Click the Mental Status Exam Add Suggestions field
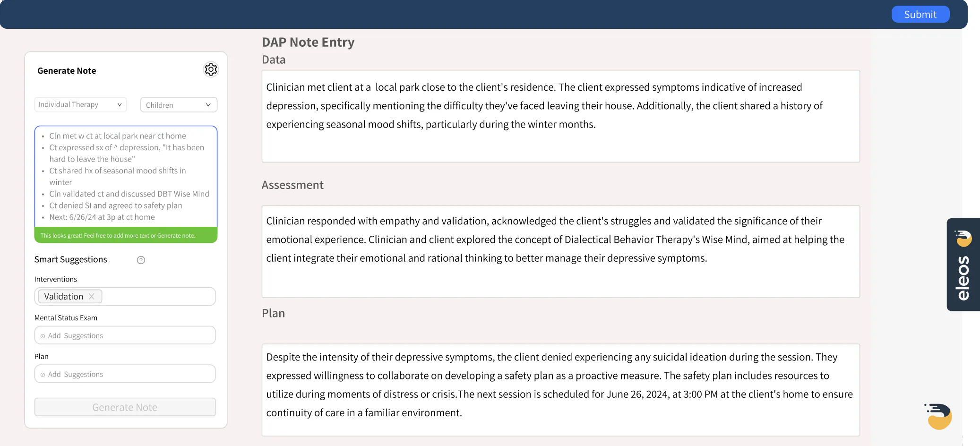 [x=125, y=335]
